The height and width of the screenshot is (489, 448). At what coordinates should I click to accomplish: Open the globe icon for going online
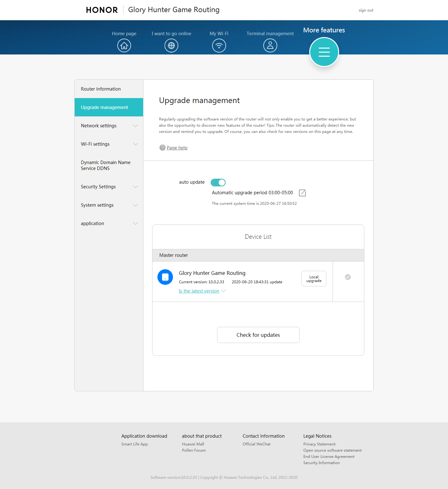click(171, 45)
